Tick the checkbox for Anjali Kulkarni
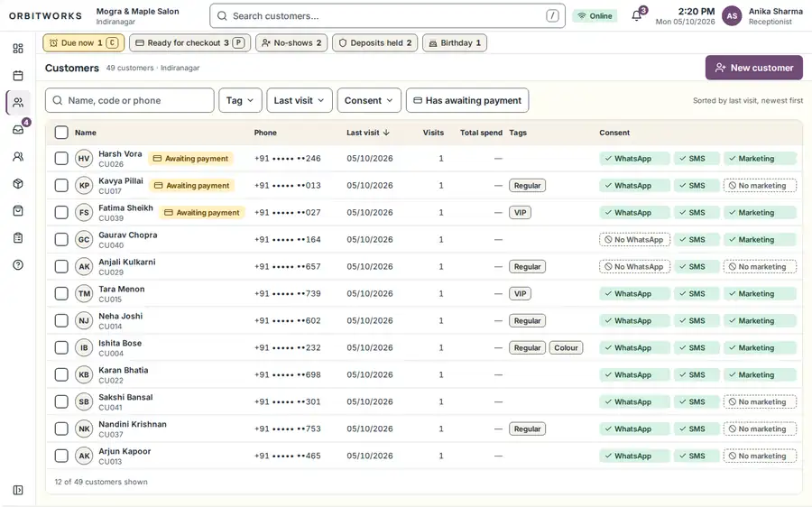Image resolution: width=812 pixels, height=507 pixels. pos(61,267)
